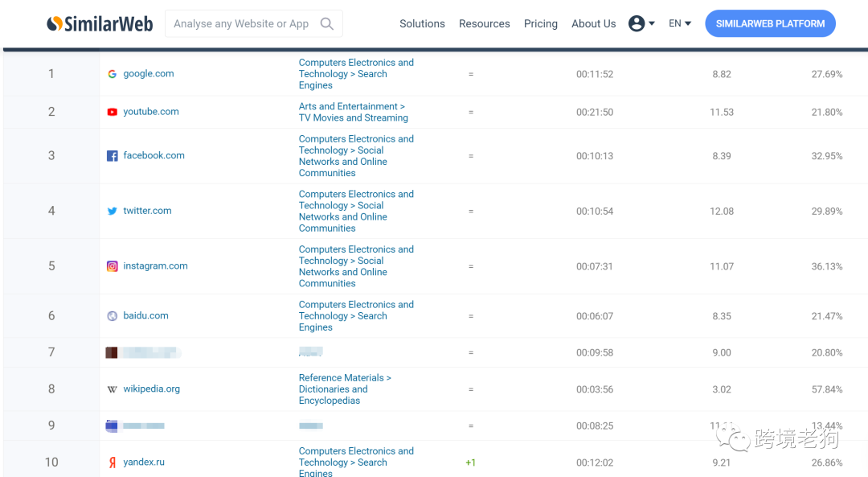The image size is (868, 477).
Task: Open the Solutions menu
Action: point(422,24)
